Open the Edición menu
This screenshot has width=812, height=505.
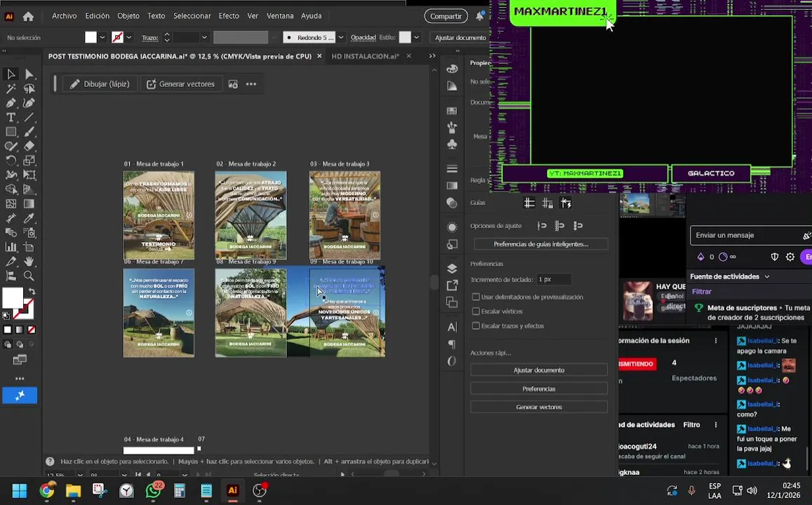point(98,16)
